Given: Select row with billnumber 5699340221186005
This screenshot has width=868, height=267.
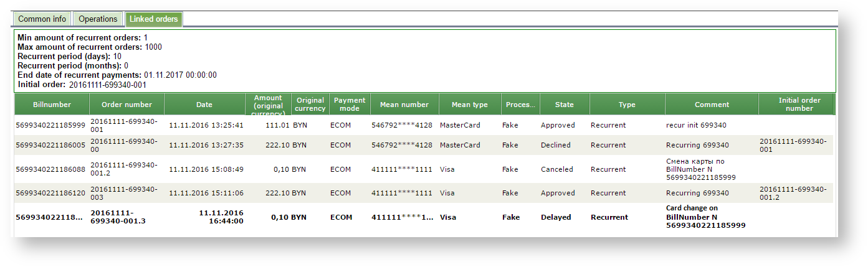Looking at the screenshot, I should point(50,146).
